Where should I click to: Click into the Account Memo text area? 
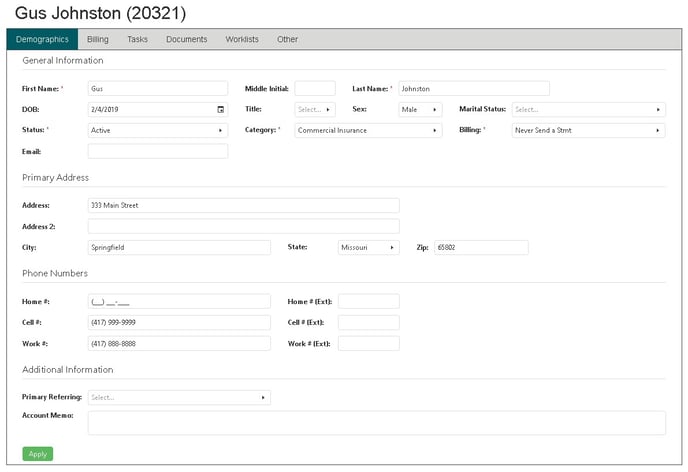[376, 422]
